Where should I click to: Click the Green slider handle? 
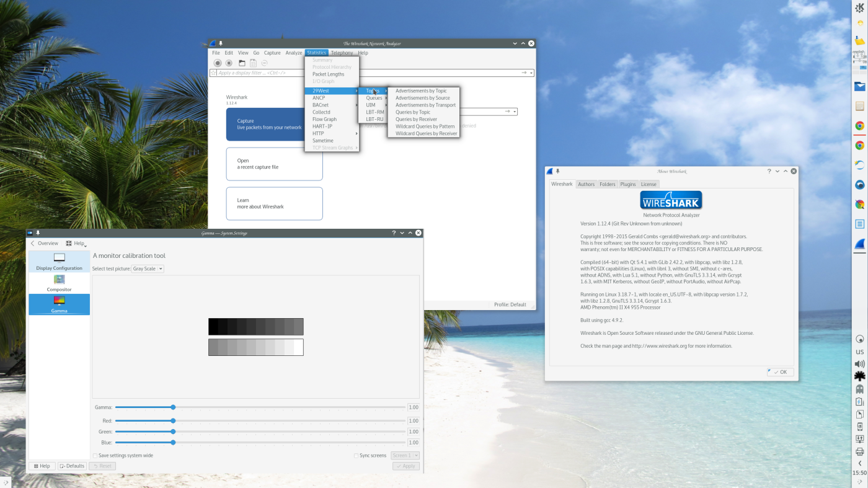(173, 432)
